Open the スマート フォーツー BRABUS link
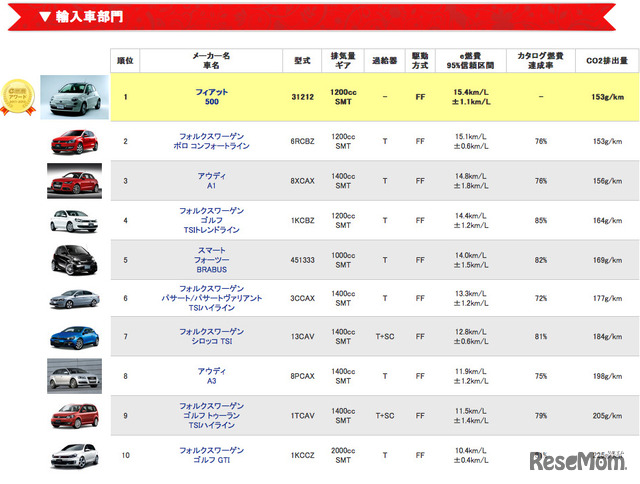Screen dimensions: 640x484 (x=211, y=260)
